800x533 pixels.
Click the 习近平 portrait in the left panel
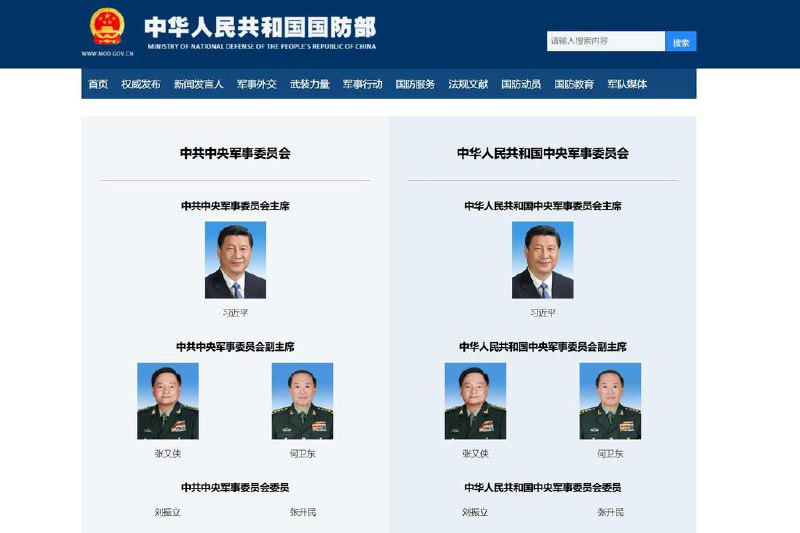coord(235,260)
